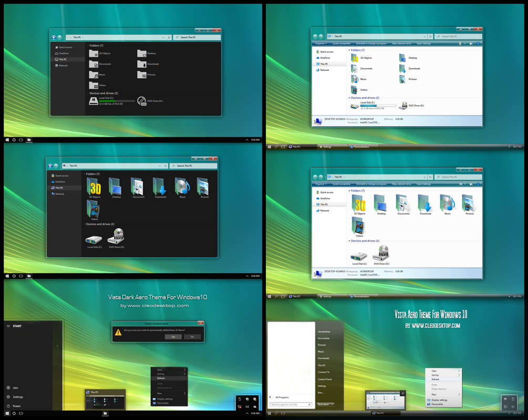Choose Refresh in dark context menu
528x420 pixels.
coord(169,378)
